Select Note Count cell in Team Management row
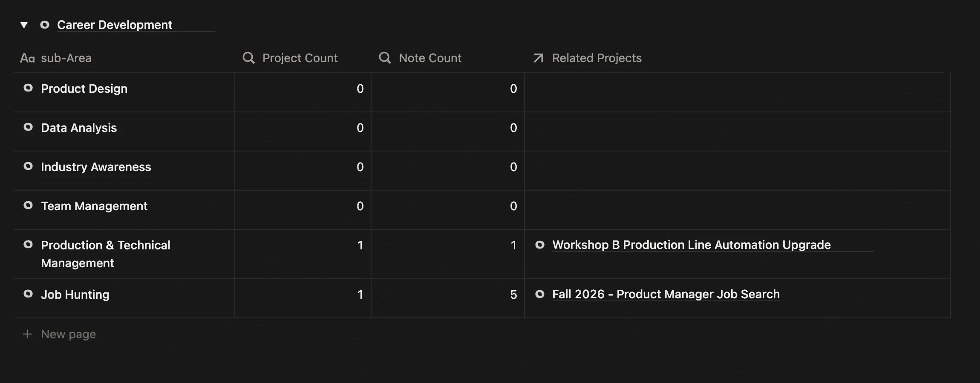Viewport: 980px width, 383px height. point(447,210)
